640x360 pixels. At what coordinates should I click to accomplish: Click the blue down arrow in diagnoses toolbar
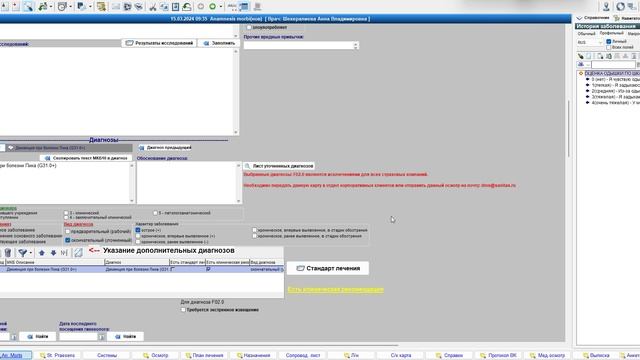pos(53,253)
